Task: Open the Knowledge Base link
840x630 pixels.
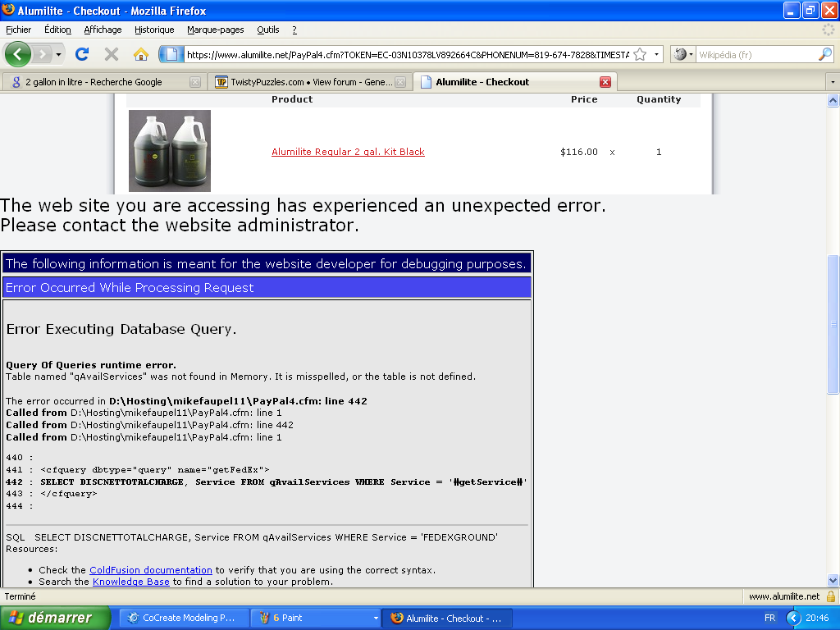Action: point(131,582)
